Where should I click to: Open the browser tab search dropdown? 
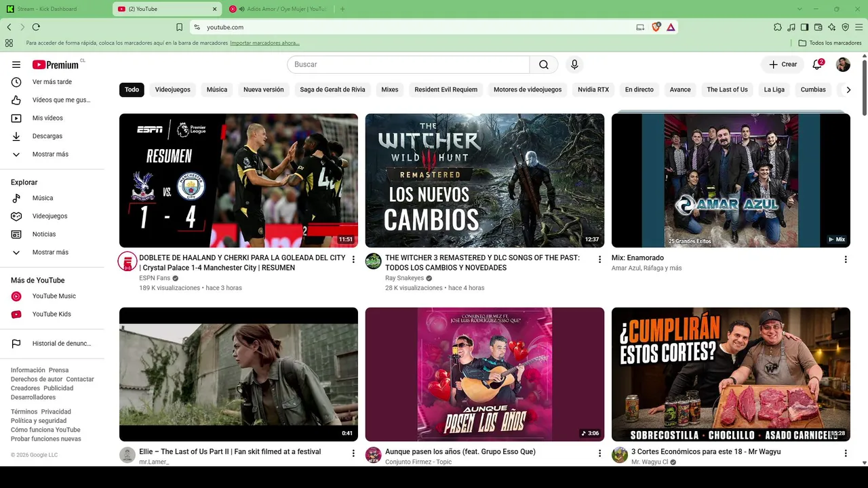pyautogui.click(x=800, y=9)
